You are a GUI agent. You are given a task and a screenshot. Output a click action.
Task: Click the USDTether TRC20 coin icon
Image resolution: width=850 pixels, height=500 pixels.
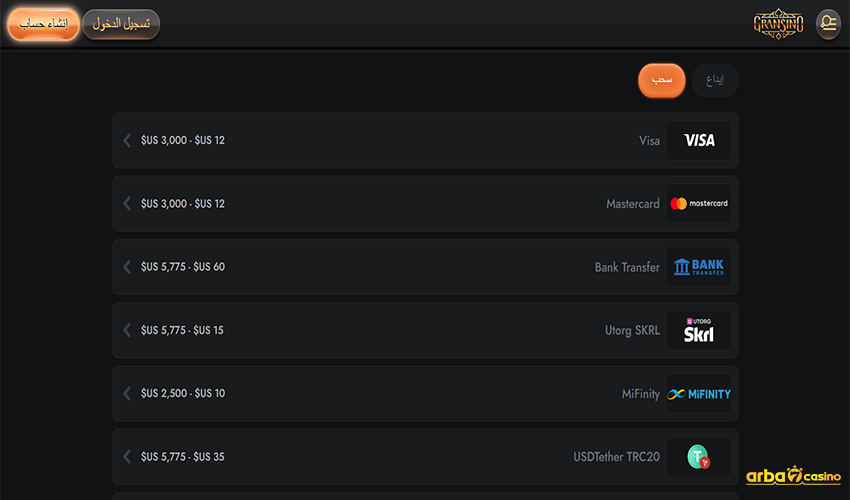click(x=699, y=457)
